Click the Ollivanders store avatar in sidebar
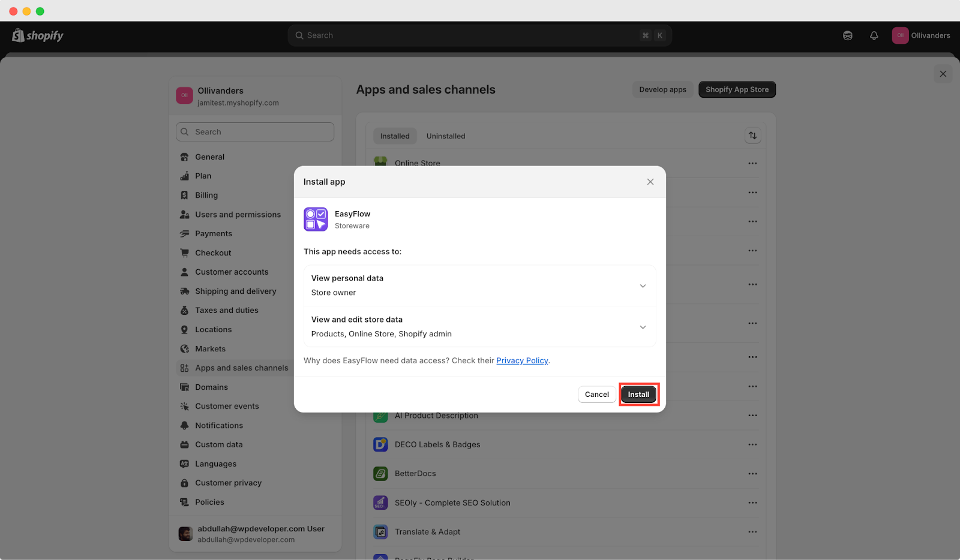The image size is (960, 560). point(184,95)
